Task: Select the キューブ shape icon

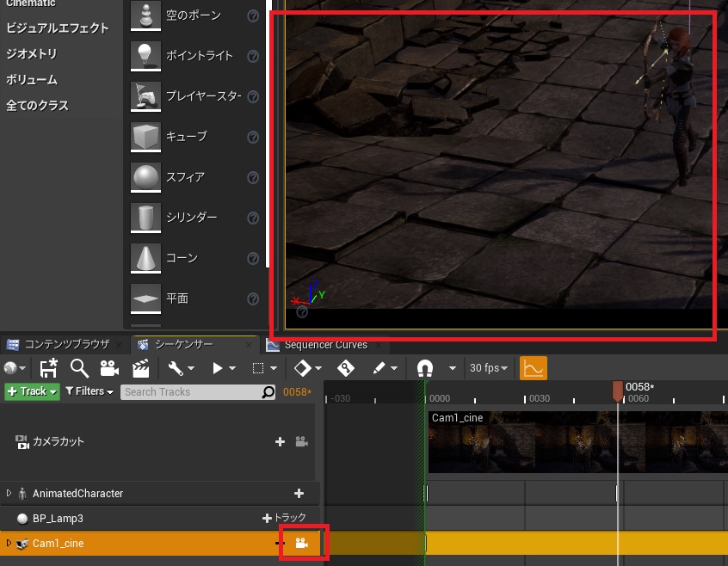Action: click(x=145, y=137)
